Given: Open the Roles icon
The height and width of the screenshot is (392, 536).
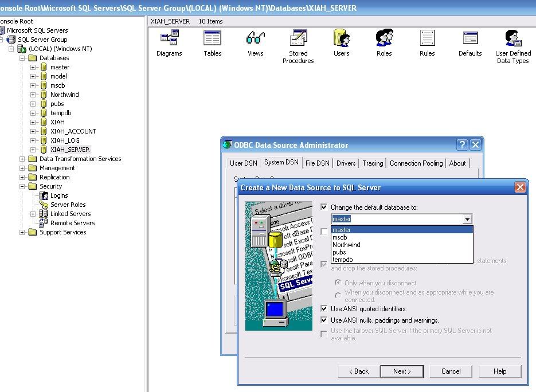Looking at the screenshot, I should coord(384,39).
